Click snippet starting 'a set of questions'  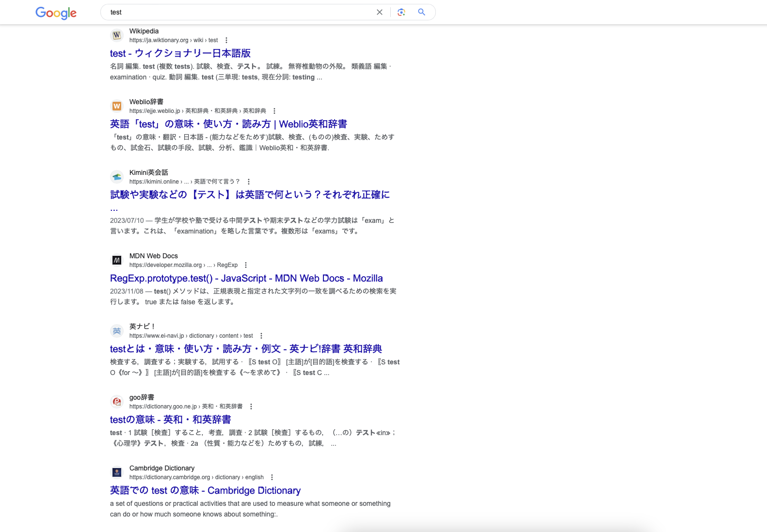(250, 509)
